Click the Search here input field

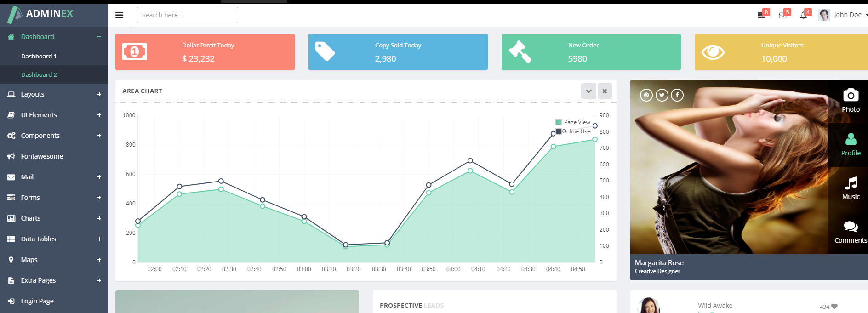click(187, 15)
